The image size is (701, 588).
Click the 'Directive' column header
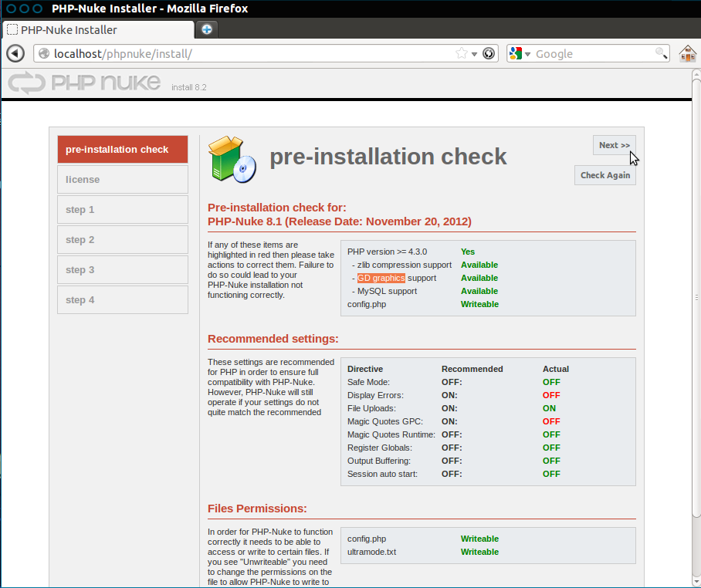365,369
